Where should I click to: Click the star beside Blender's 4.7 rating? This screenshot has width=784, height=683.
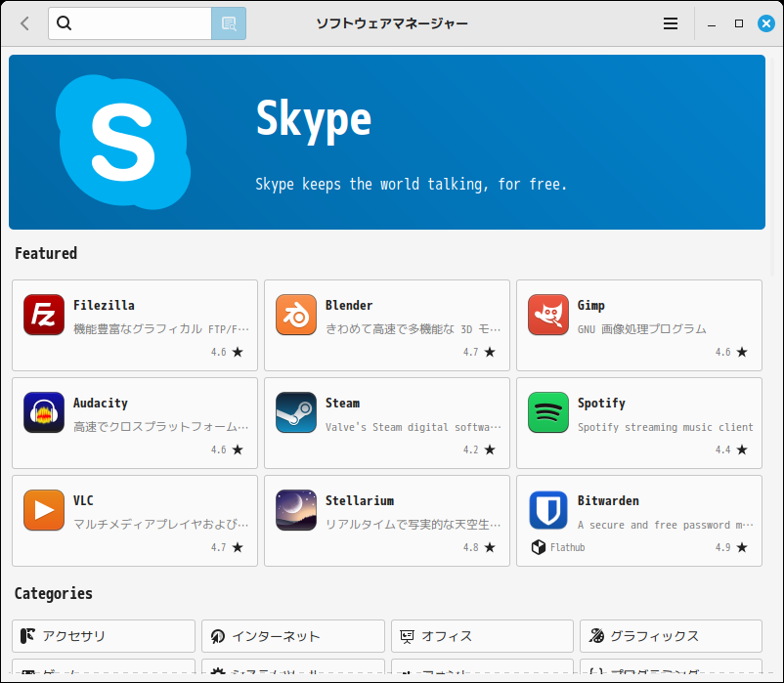click(490, 352)
